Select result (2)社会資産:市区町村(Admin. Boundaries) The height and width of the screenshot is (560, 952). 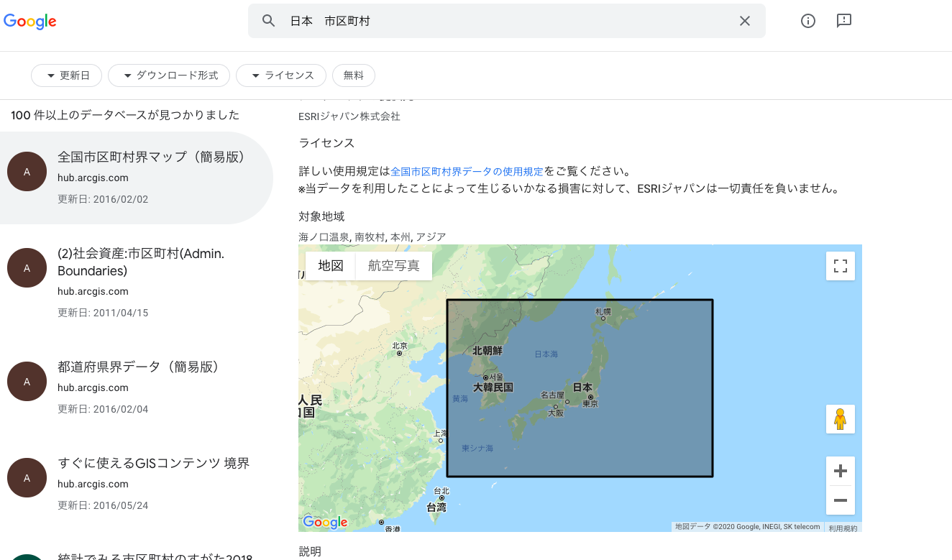pos(137,283)
